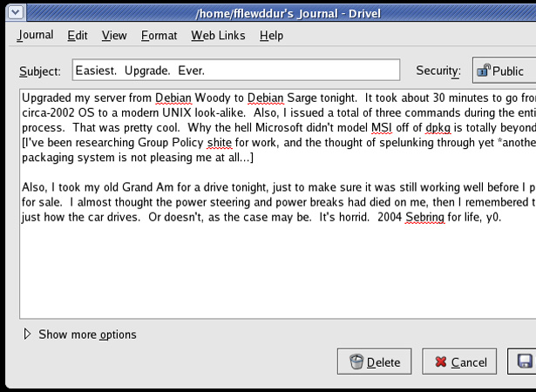Click the floppy disk save icon
This screenshot has width=536, height=392.
click(525, 362)
